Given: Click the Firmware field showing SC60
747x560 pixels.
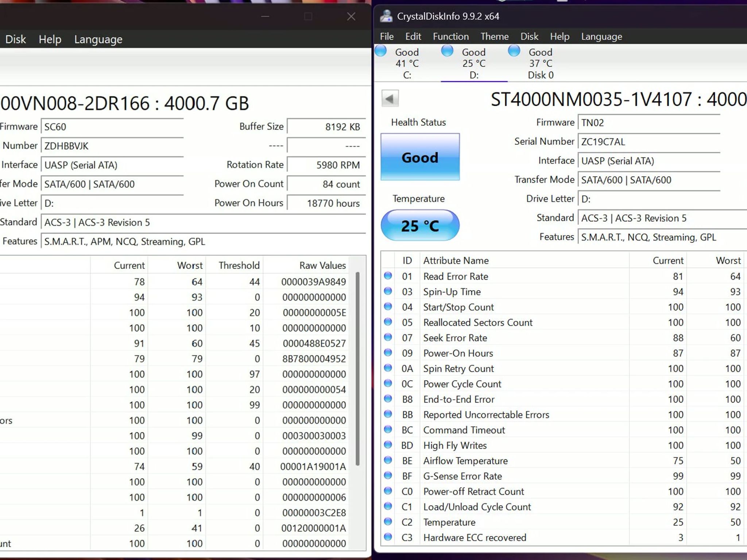Looking at the screenshot, I should (x=112, y=127).
